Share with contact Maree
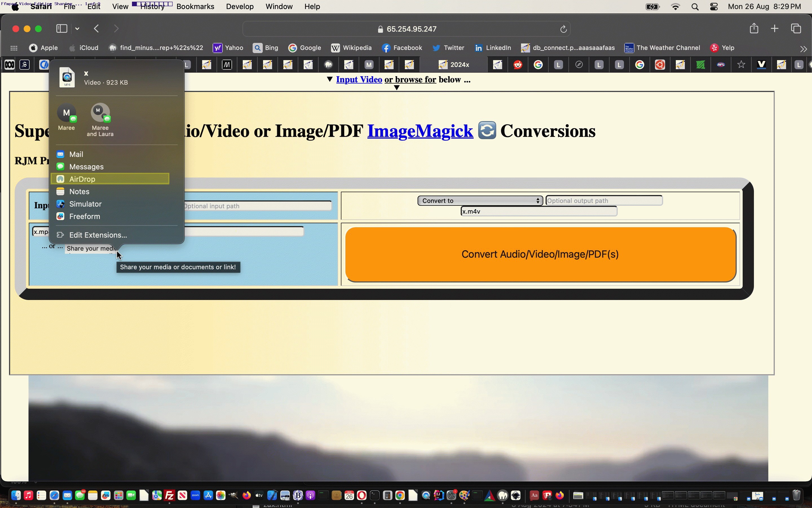The height and width of the screenshot is (508, 812). (67, 117)
